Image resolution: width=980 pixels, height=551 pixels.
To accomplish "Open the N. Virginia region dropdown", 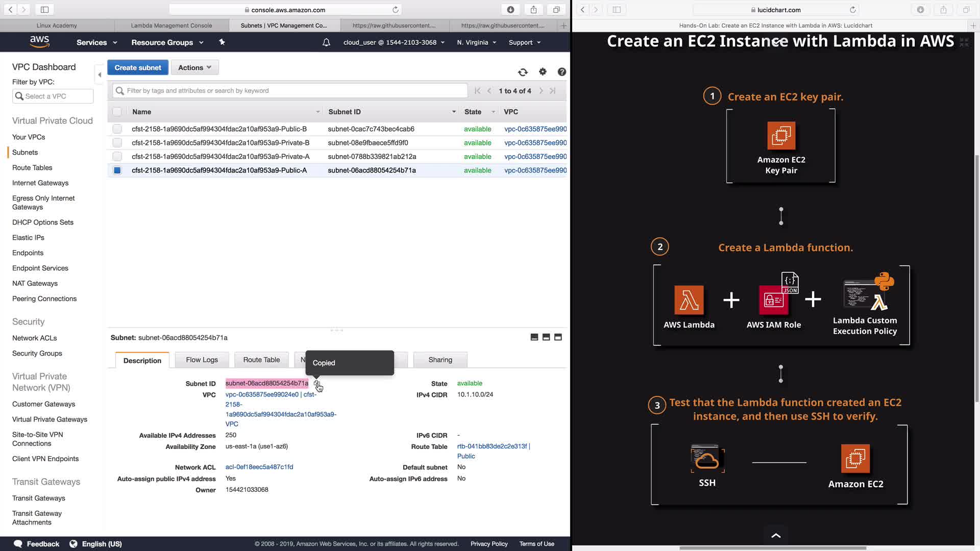I will [476, 42].
